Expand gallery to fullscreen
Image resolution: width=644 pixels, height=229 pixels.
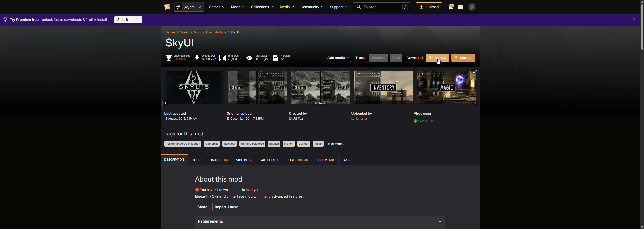pyautogui.click(x=475, y=72)
